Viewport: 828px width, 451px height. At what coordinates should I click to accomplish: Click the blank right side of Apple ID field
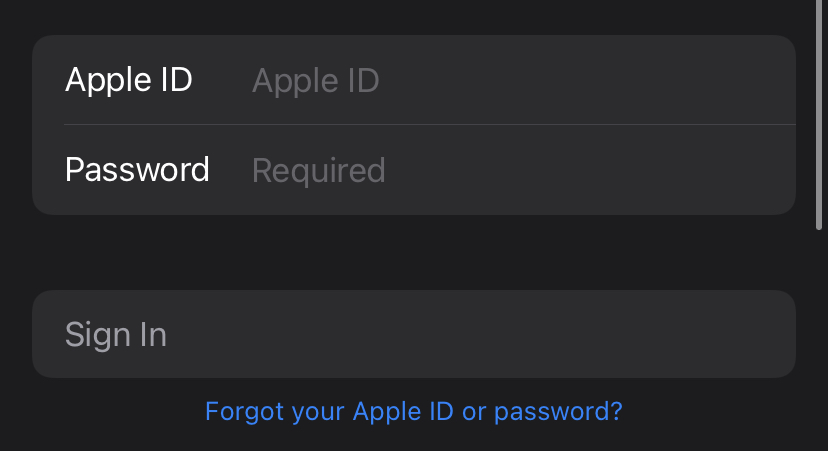(x=586, y=80)
